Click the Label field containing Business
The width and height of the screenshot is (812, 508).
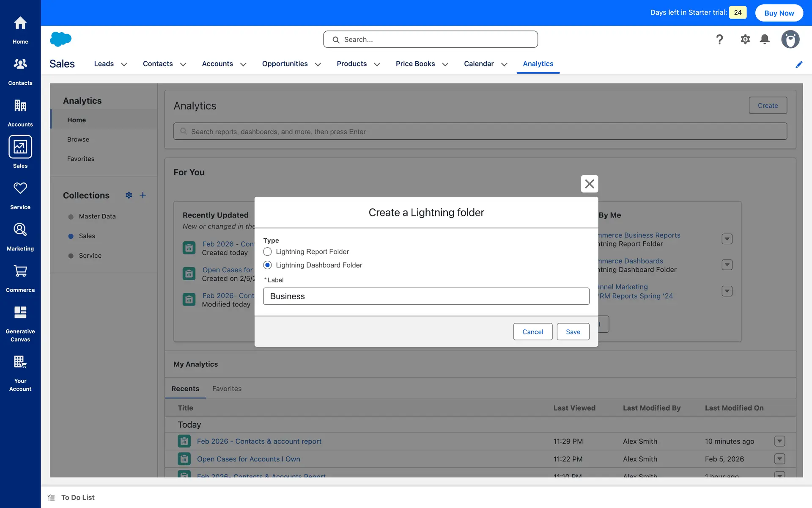[426, 296]
